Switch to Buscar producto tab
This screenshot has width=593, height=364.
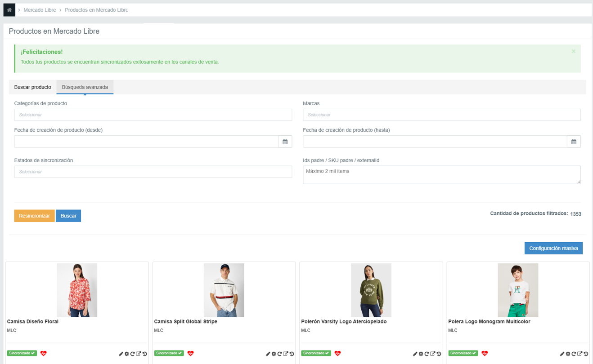(x=33, y=87)
